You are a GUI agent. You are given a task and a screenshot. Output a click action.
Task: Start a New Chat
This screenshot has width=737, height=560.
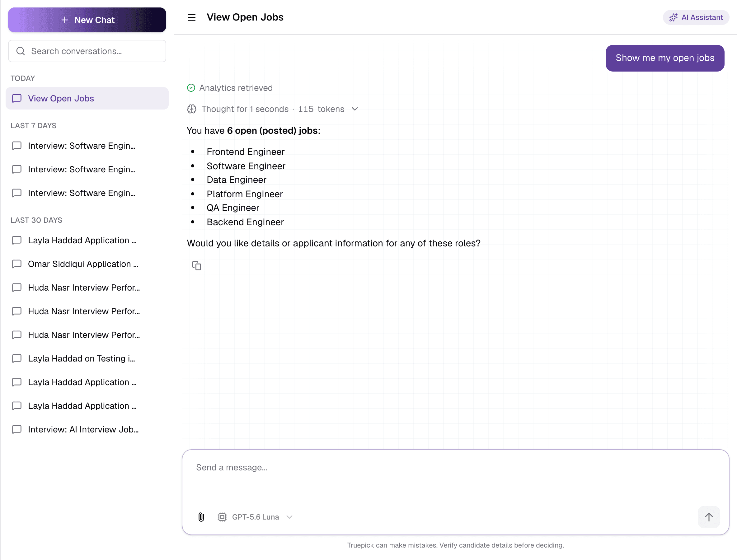(x=87, y=20)
